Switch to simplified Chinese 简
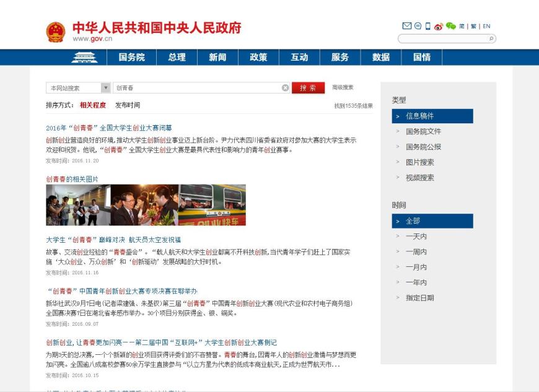 pos(462,26)
